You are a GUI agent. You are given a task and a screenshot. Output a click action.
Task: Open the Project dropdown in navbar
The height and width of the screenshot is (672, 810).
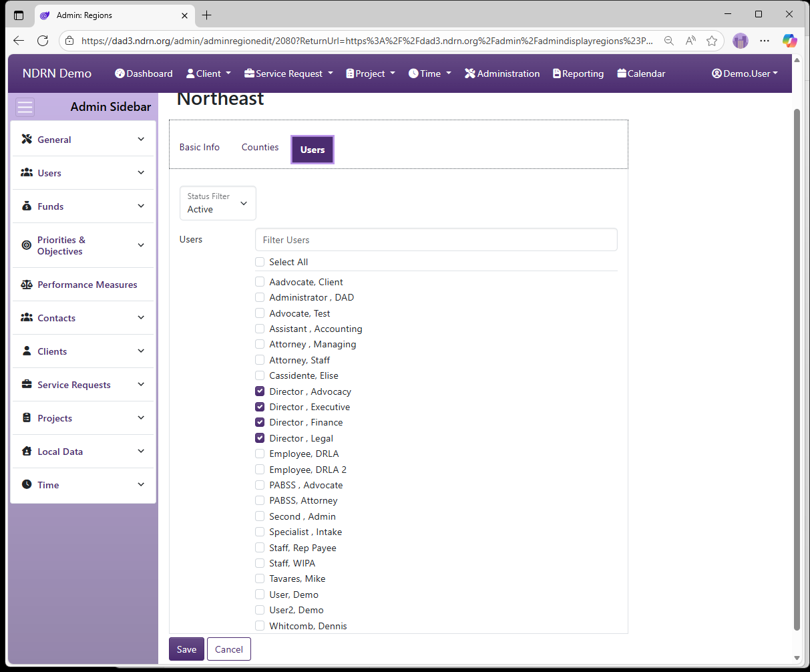coord(371,73)
